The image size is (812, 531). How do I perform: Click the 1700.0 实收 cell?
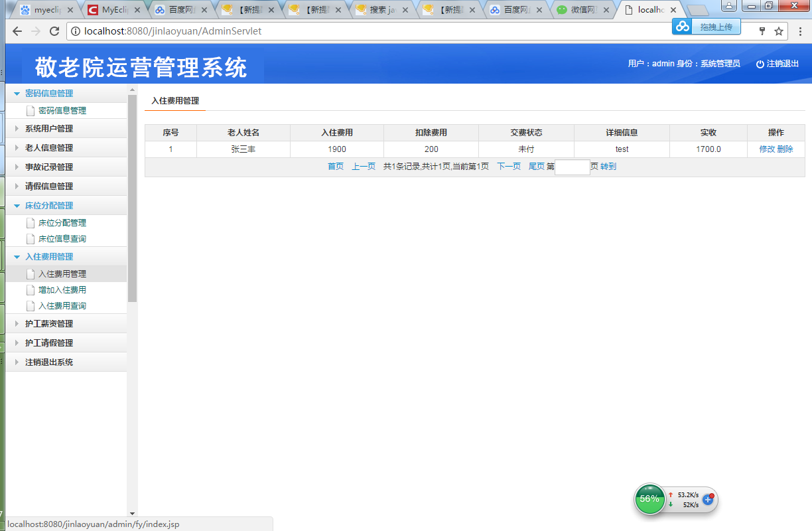709,149
